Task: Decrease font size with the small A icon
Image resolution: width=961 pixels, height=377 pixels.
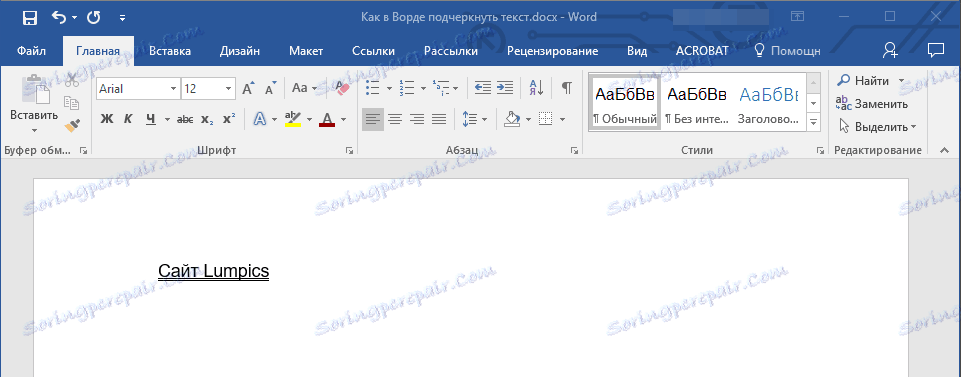Action: pyautogui.click(x=270, y=89)
